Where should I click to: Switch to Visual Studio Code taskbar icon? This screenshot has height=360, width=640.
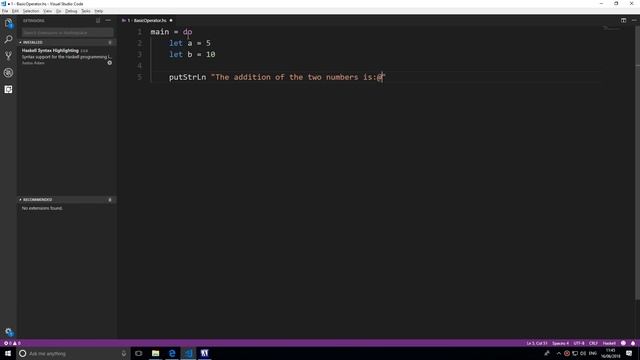click(188, 353)
